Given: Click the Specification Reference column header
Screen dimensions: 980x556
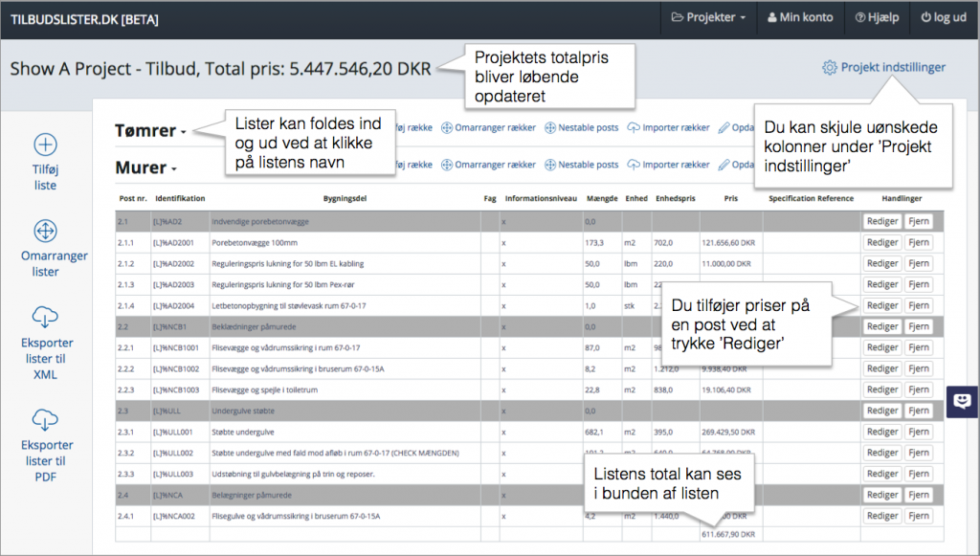Looking at the screenshot, I should coord(811,199).
